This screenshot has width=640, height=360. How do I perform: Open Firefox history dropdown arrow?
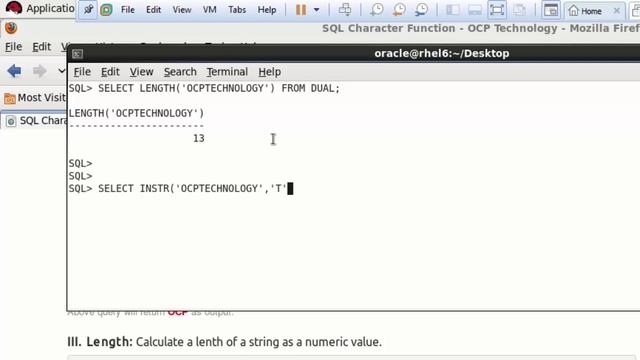(x=62, y=71)
